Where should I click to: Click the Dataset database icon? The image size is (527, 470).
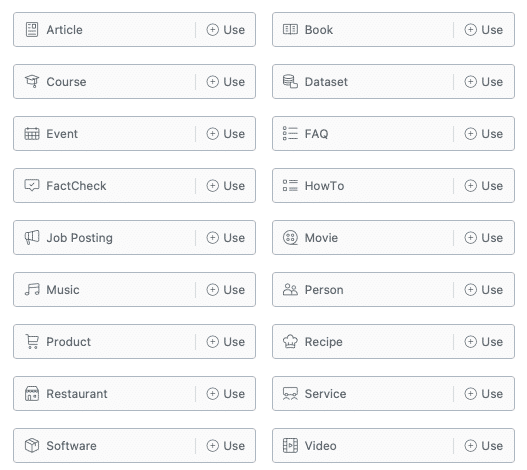coord(290,81)
